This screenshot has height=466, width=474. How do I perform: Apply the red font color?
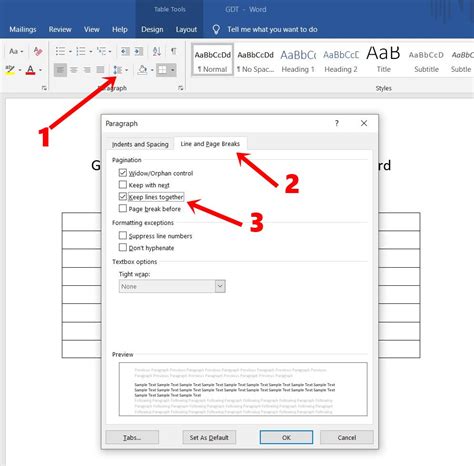[x=30, y=70]
